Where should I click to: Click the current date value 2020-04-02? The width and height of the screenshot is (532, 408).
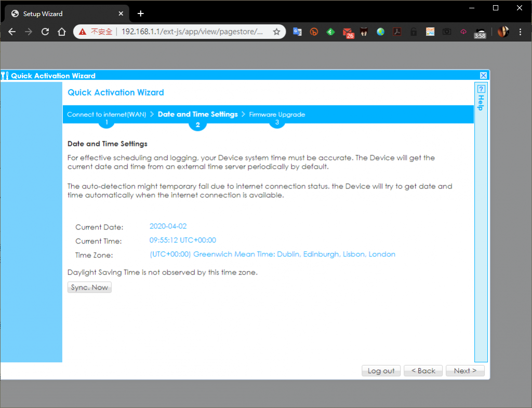[168, 226]
